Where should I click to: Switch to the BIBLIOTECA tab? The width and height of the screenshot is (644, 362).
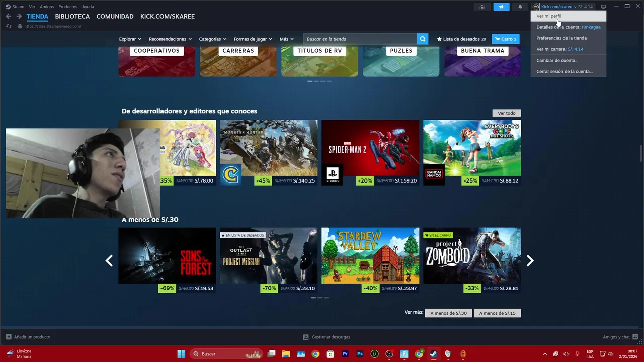72,16
